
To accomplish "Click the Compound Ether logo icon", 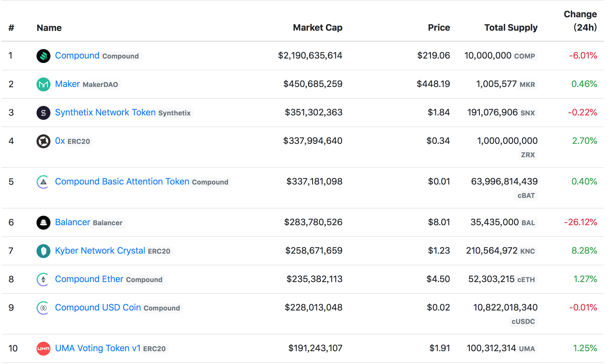I will [43, 279].
